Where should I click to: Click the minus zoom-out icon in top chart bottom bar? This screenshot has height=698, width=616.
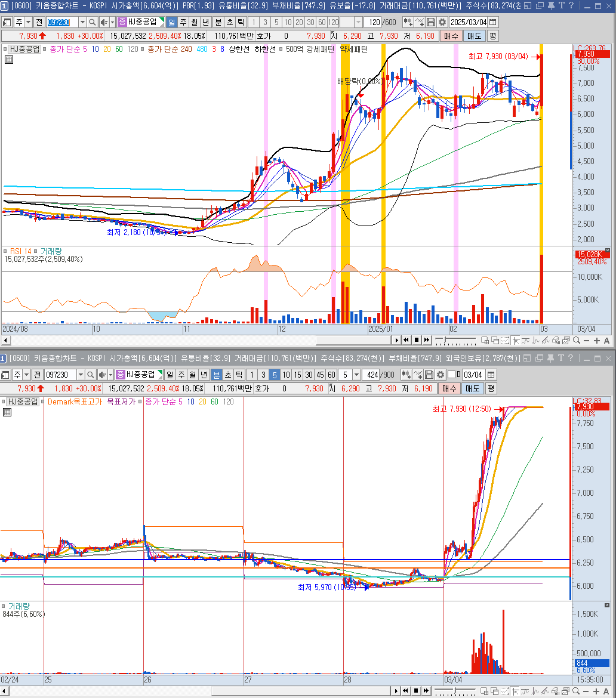click(587, 341)
